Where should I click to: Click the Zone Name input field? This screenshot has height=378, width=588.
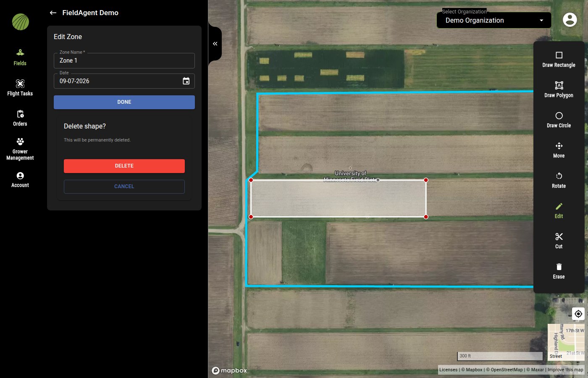124,60
